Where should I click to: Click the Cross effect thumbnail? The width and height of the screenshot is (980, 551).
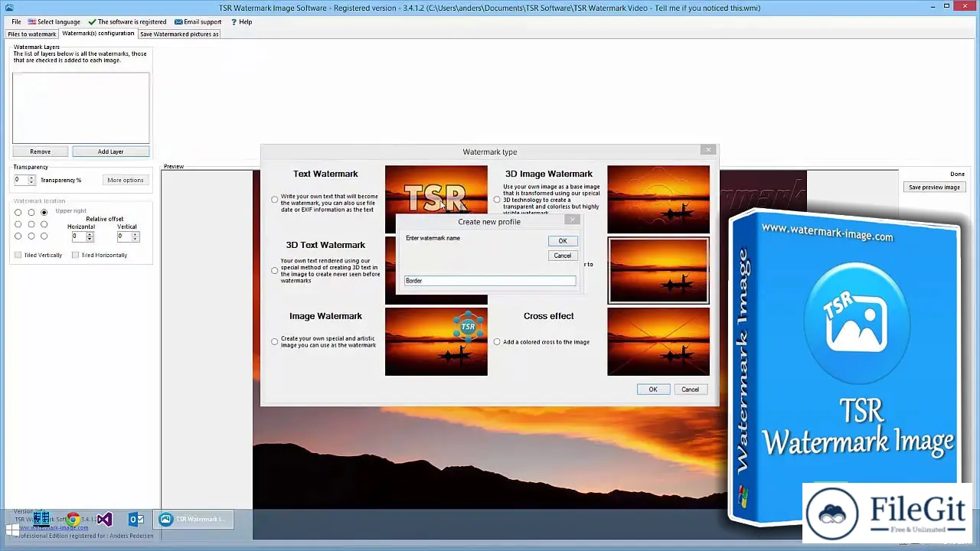tap(658, 342)
